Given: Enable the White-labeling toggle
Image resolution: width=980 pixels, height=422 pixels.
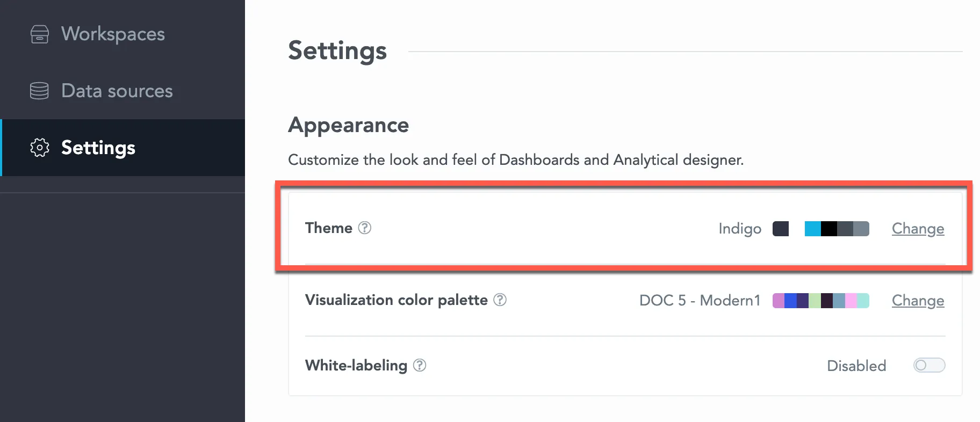Looking at the screenshot, I should (x=929, y=365).
